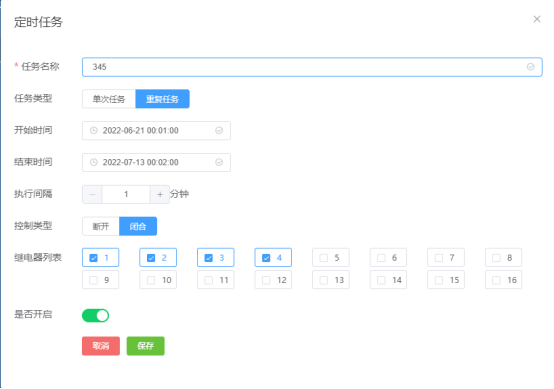Click the 执行间隔 number field showing 1
This screenshot has width=554, height=389.
pyautogui.click(x=126, y=194)
